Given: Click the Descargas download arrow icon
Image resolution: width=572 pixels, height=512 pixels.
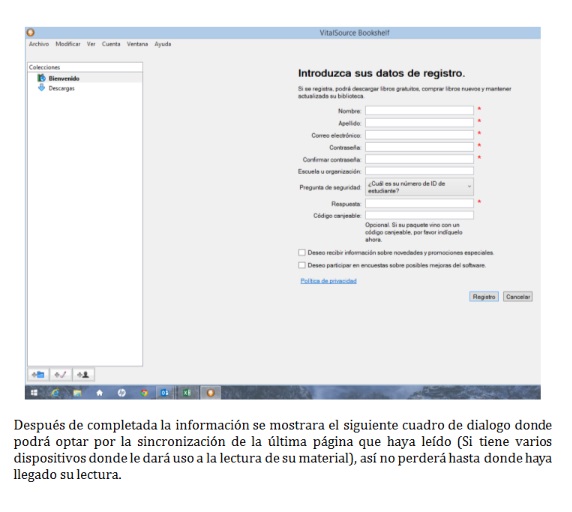Looking at the screenshot, I should coord(42,88).
